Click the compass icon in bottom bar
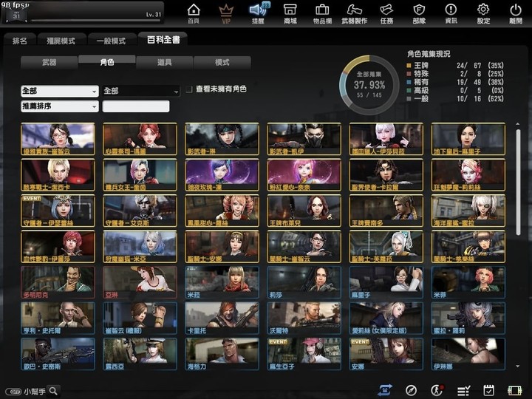The height and width of the screenshot is (399, 532). (x=412, y=390)
